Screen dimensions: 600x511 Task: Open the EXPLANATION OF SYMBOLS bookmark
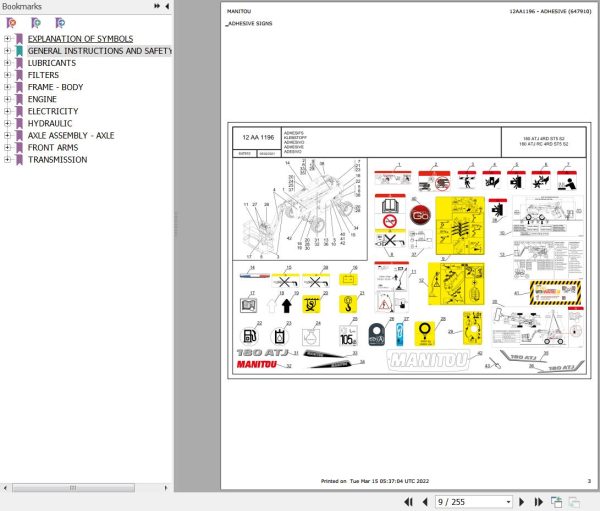(80, 39)
